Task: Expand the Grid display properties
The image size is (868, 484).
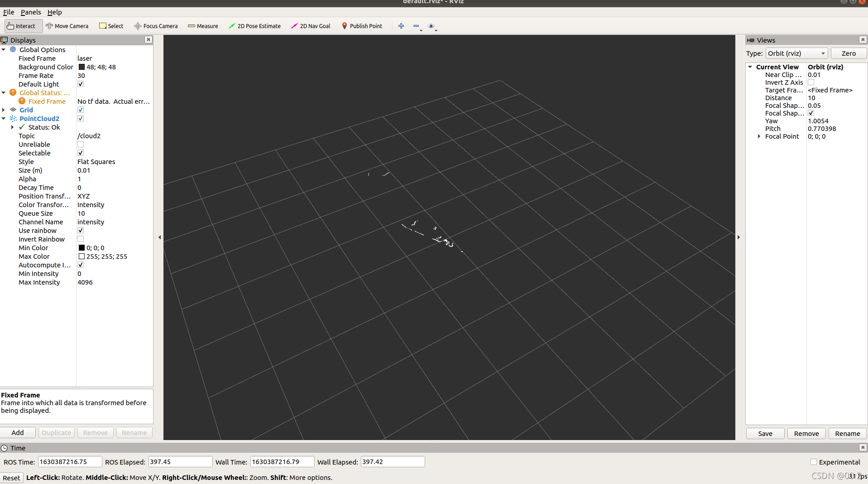Action: coord(4,110)
